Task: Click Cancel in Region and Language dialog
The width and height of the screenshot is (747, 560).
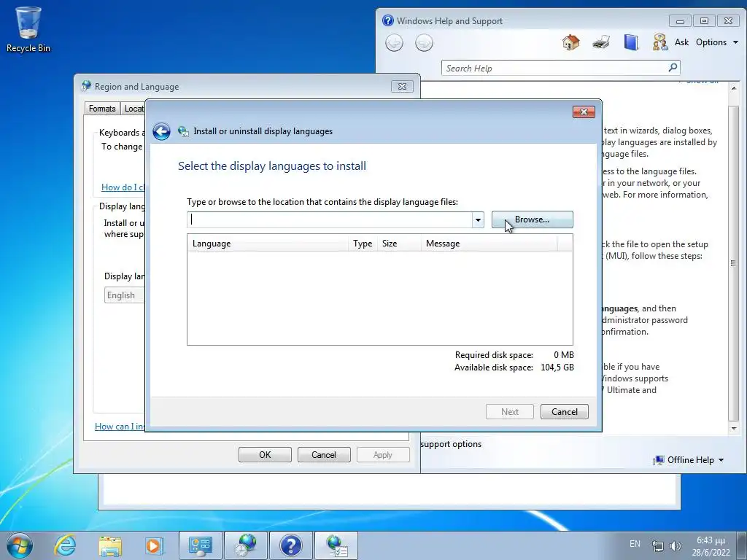Action: [324, 455]
